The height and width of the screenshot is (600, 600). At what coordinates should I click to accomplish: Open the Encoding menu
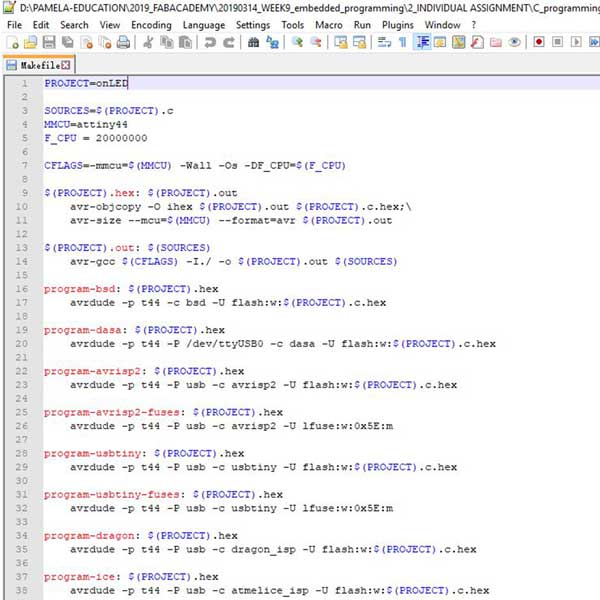coord(152,25)
